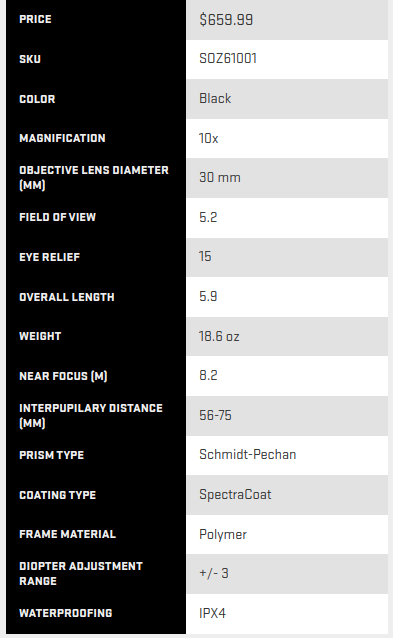This screenshot has height=638, width=393.
Task: Click the $659.99 price value
Action: tap(226, 20)
